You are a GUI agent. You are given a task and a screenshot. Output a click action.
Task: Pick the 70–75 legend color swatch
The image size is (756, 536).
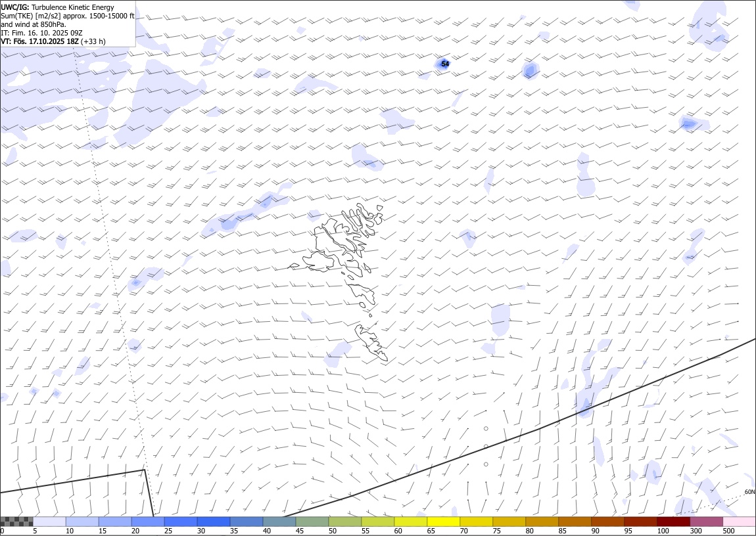[477, 522]
